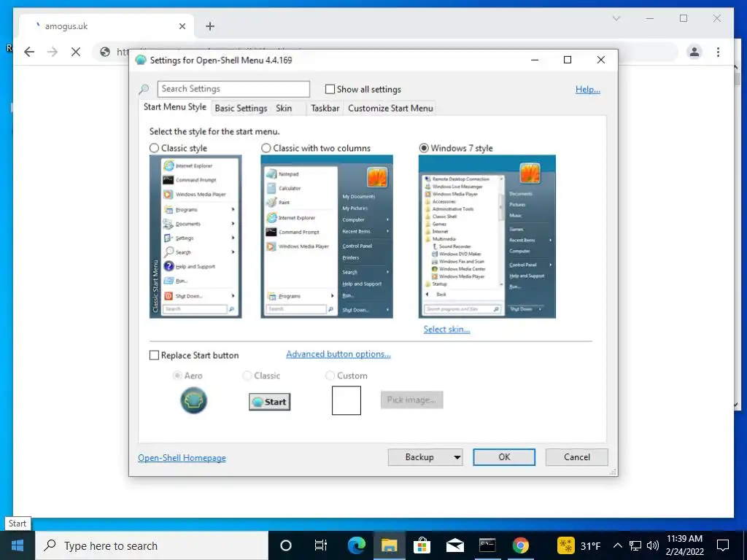Choose the Classic button radio option
This screenshot has width=747, height=560.
tap(247, 376)
